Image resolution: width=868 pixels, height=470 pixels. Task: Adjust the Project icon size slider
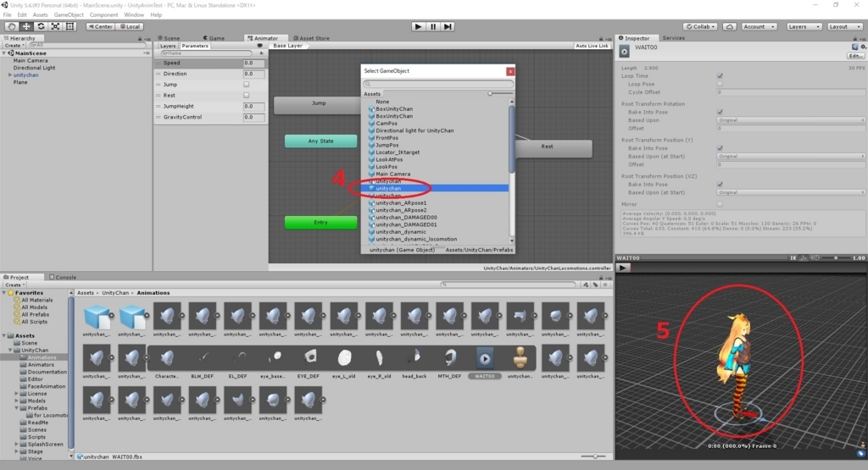click(595, 456)
